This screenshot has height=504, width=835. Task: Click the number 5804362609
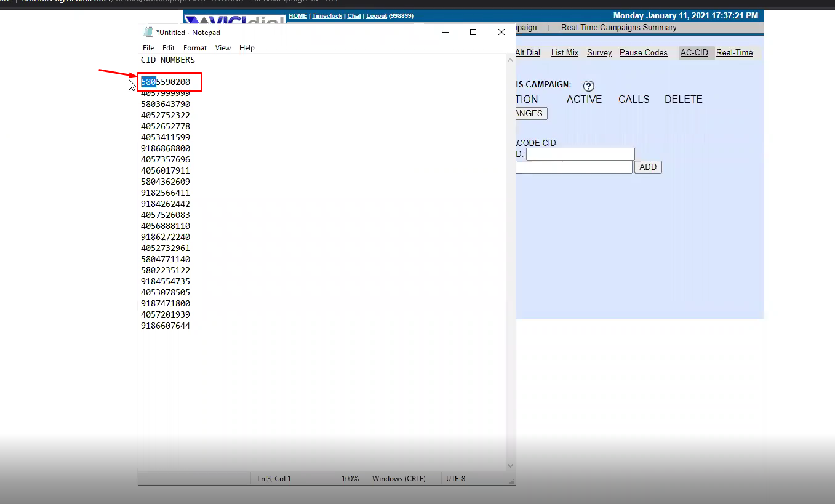tap(166, 182)
